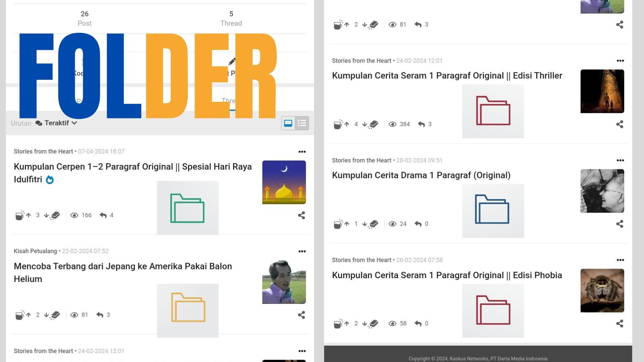Click the reply icon on Hari Raya Idulfitri thread
The width and height of the screenshot is (644, 362).
tap(103, 215)
